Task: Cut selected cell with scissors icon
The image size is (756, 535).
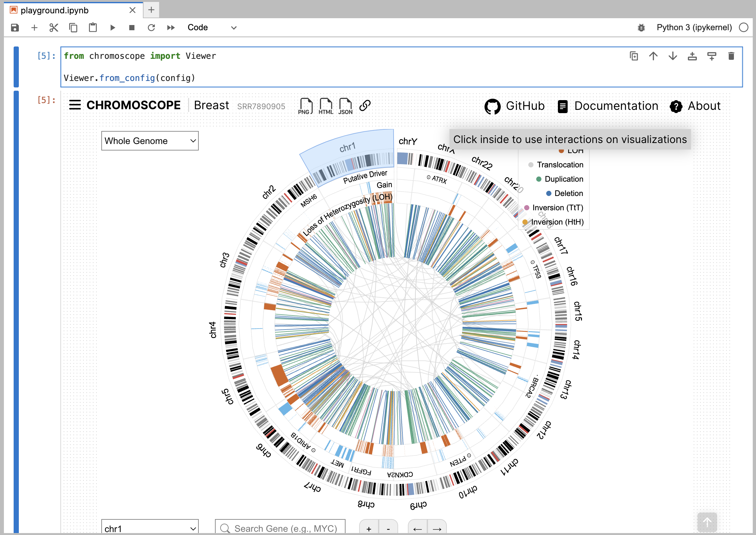Action: pyautogui.click(x=54, y=28)
